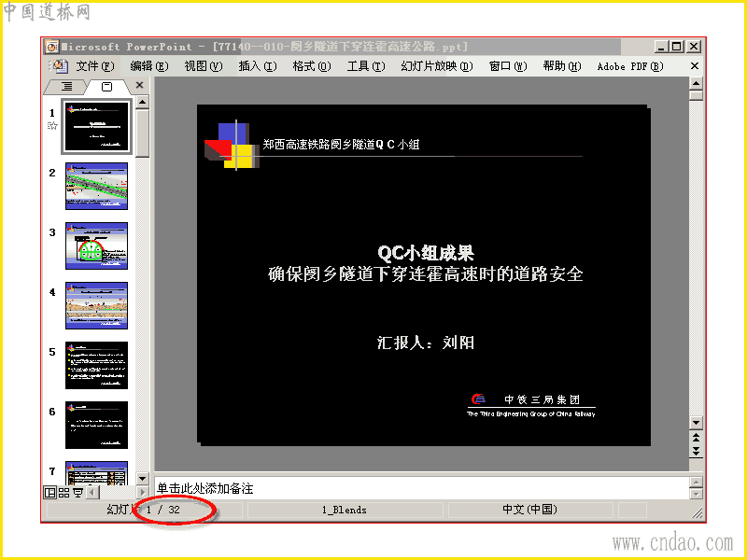Open the 文件(F) menu

[95, 66]
